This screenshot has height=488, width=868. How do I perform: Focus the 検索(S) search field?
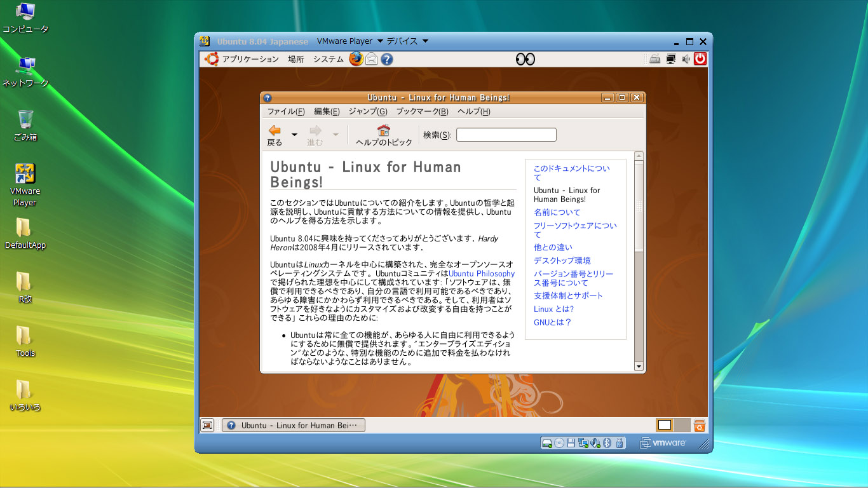pos(506,135)
